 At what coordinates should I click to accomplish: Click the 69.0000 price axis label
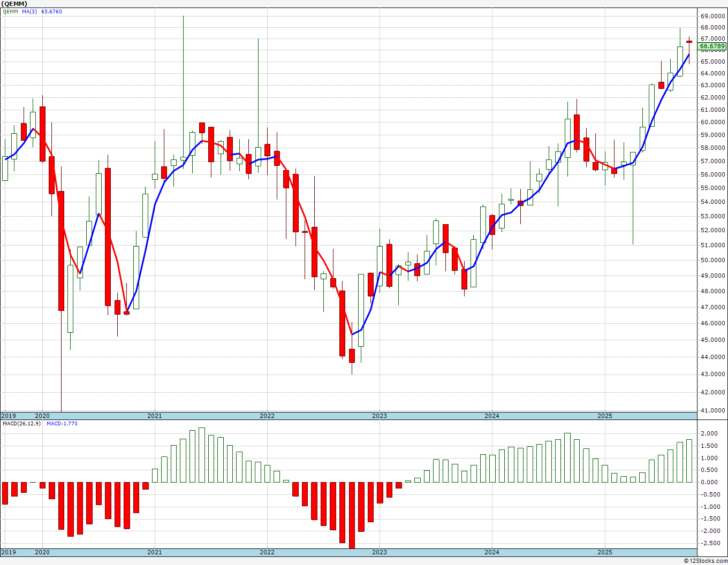coord(712,16)
